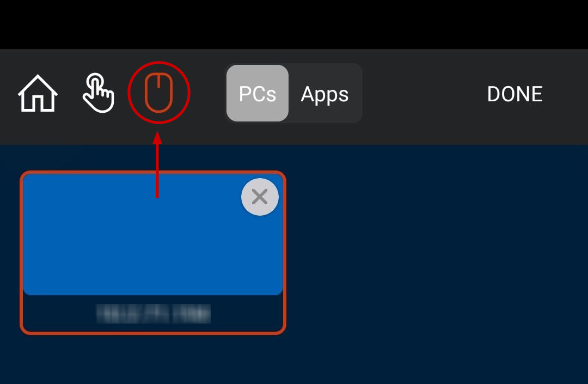Viewport: 588px width, 384px height.
Task: Select the active session card border
Action: click(153, 252)
